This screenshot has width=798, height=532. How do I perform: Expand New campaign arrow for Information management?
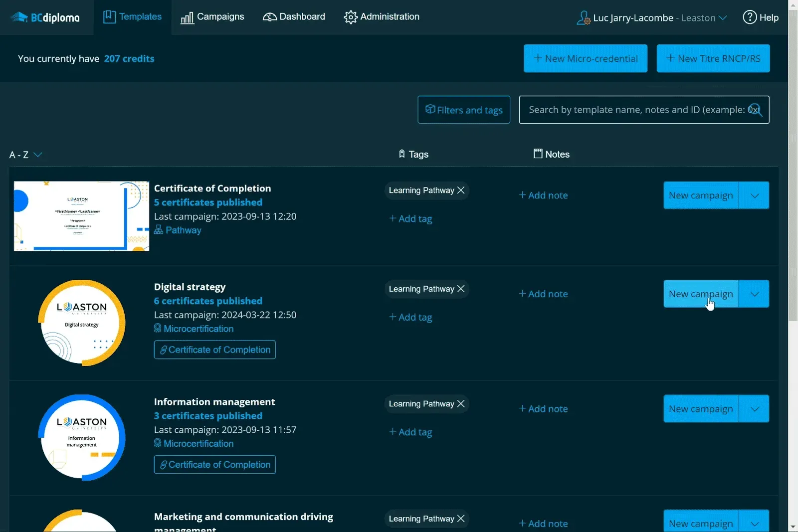pyautogui.click(x=754, y=409)
